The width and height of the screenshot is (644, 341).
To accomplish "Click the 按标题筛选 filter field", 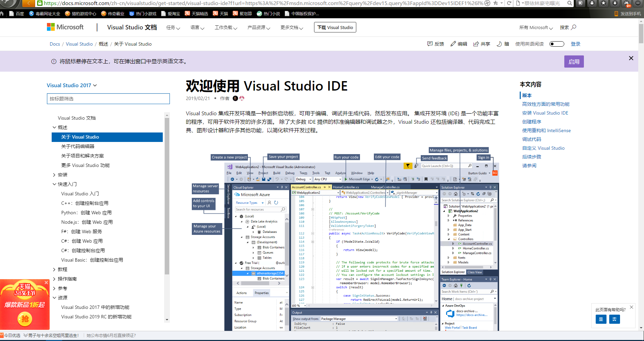I will [x=108, y=99].
